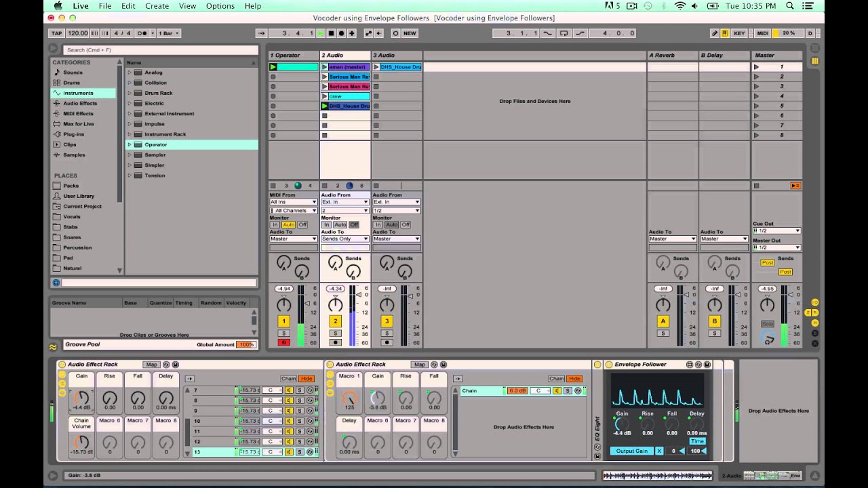Arm the 1 Operator track for recording
This screenshot has height=488, width=868.
tap(283, 342)
